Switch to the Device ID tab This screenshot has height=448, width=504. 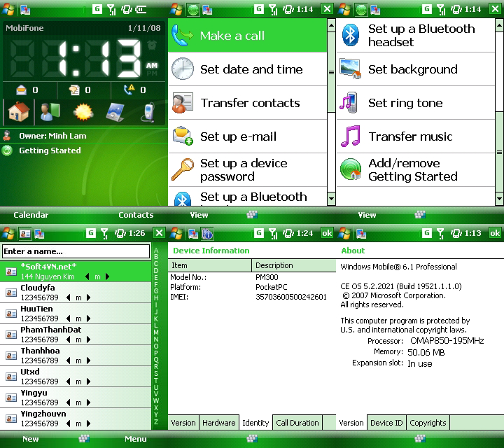pos(386,423)
